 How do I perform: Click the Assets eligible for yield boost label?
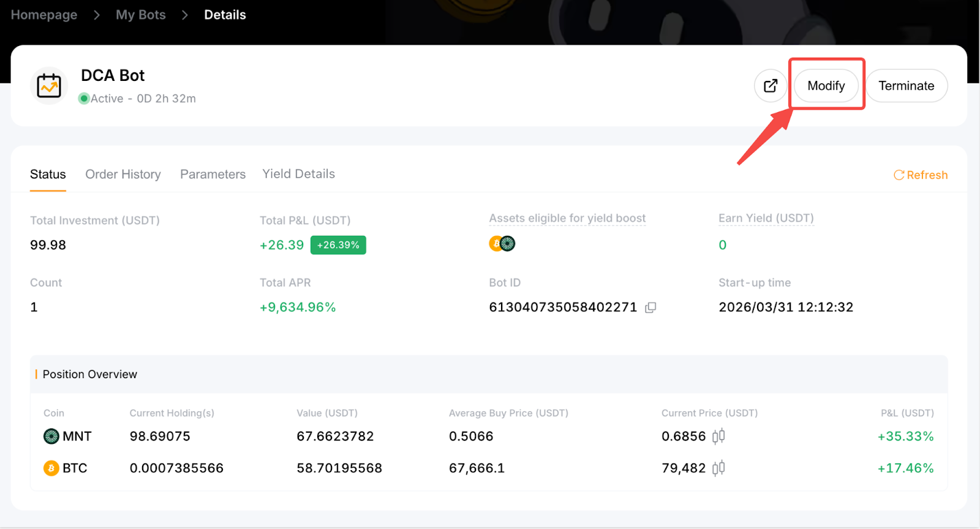tap(567, 218)
